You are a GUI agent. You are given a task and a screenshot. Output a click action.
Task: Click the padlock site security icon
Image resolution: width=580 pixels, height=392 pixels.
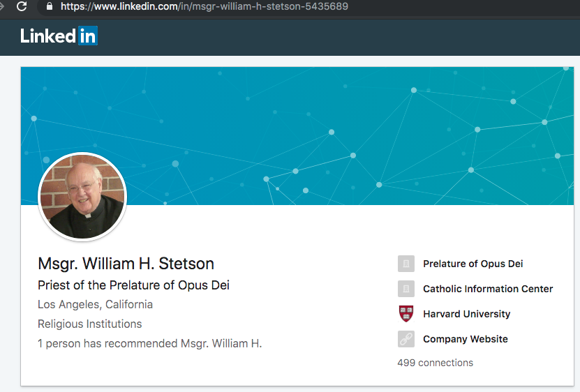50,6
